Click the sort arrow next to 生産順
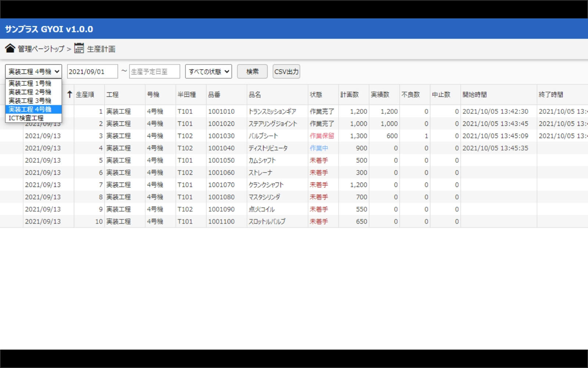588x368 pixels. [x=69, y=95]
